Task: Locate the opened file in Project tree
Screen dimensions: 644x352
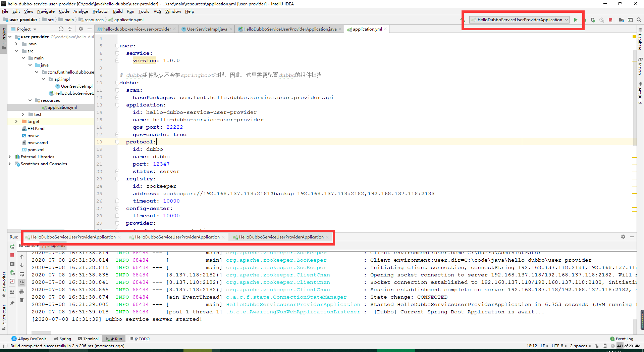Action: pos(61,29)
